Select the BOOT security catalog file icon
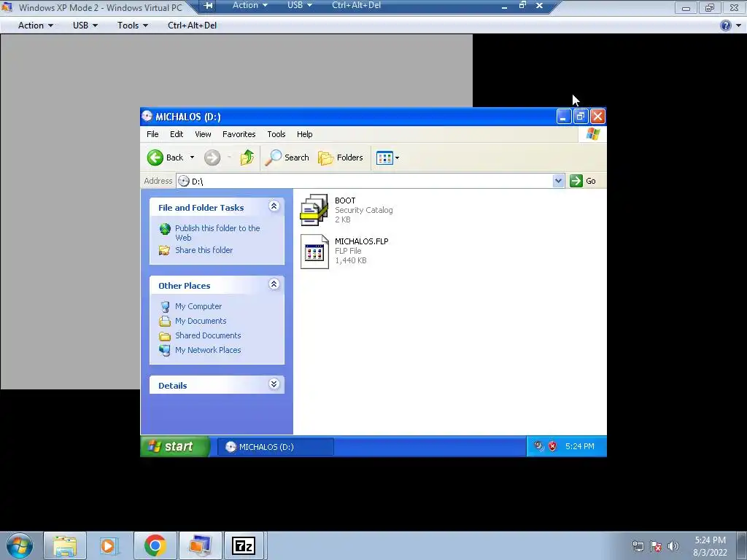Viewport: 747px width, 560px height. click(314, 209)
